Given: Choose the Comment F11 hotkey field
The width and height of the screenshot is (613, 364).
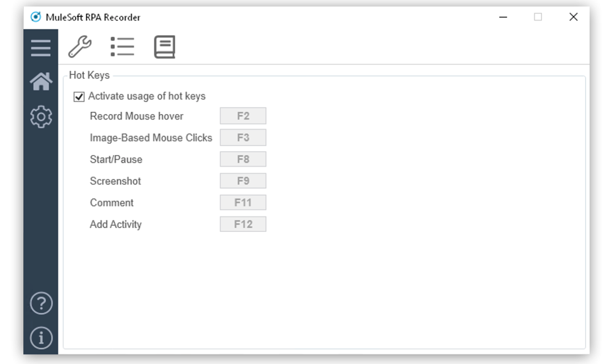Looking at the screenshot, I should (243, 202).
